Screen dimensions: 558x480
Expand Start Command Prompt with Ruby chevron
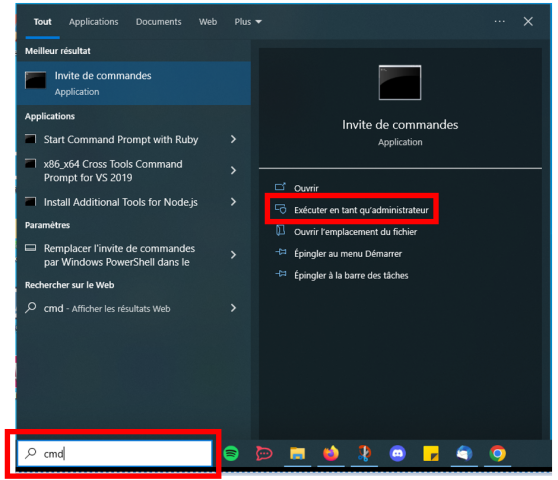tap(233, 139)
